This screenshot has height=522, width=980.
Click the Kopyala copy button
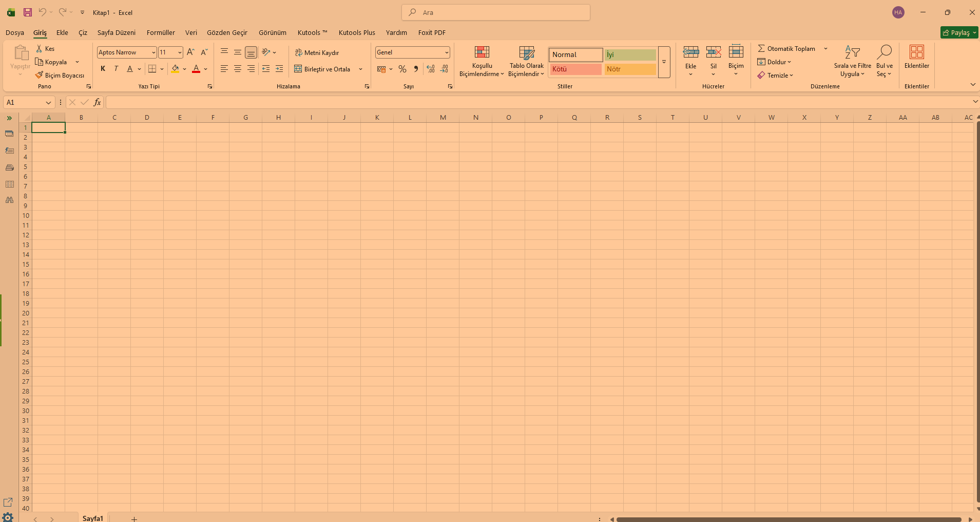51,62
